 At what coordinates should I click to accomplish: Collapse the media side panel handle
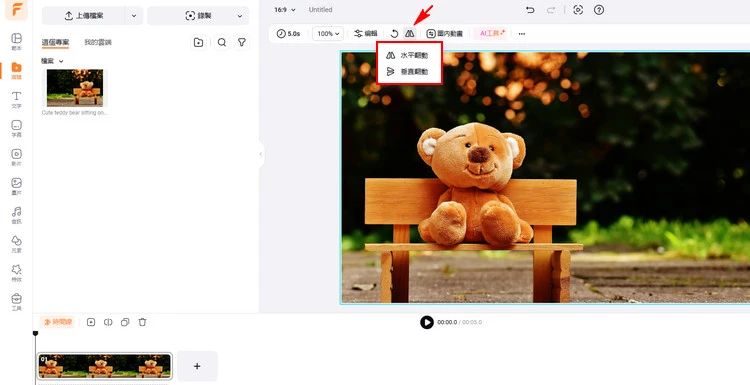pyautogui.click(x=261, y=154)
